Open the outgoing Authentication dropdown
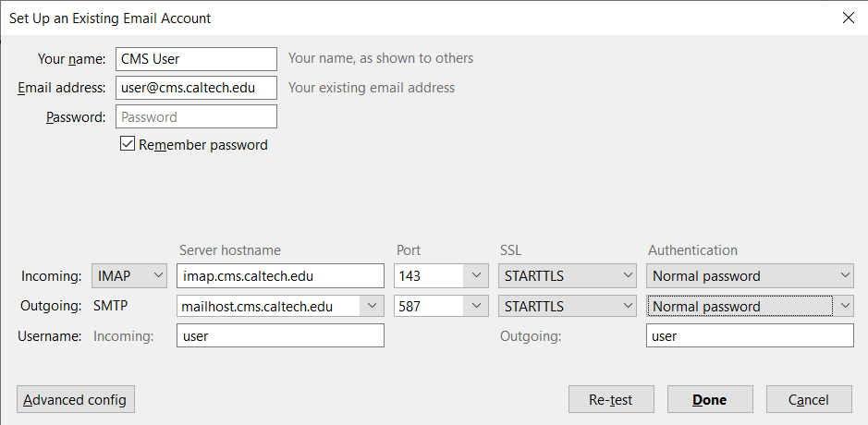Image resolution: width=868 pixels, height=425 pixels. [x=750, y=306]
